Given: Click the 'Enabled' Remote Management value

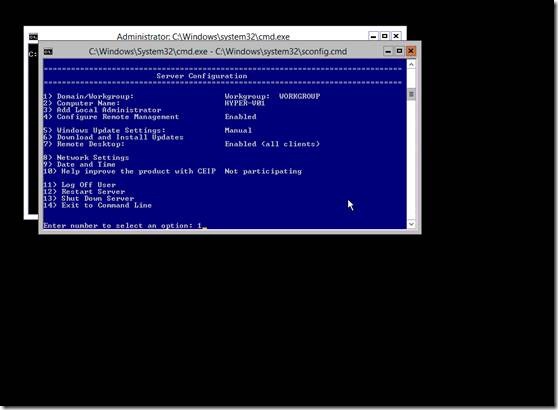Looking at the screenshot, I should coord(241,117).
